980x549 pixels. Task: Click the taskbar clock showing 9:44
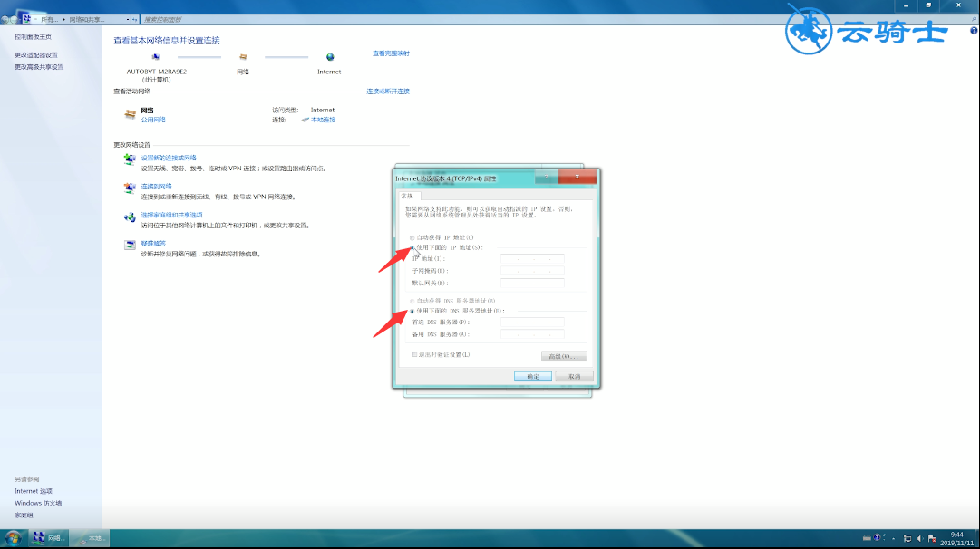tap(956, 538)
